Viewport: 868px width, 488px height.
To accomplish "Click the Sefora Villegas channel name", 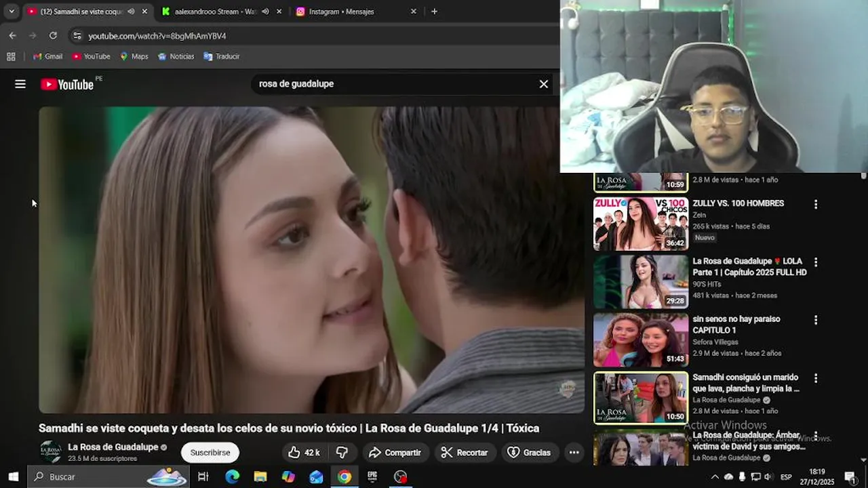I will tap(715, 342).
